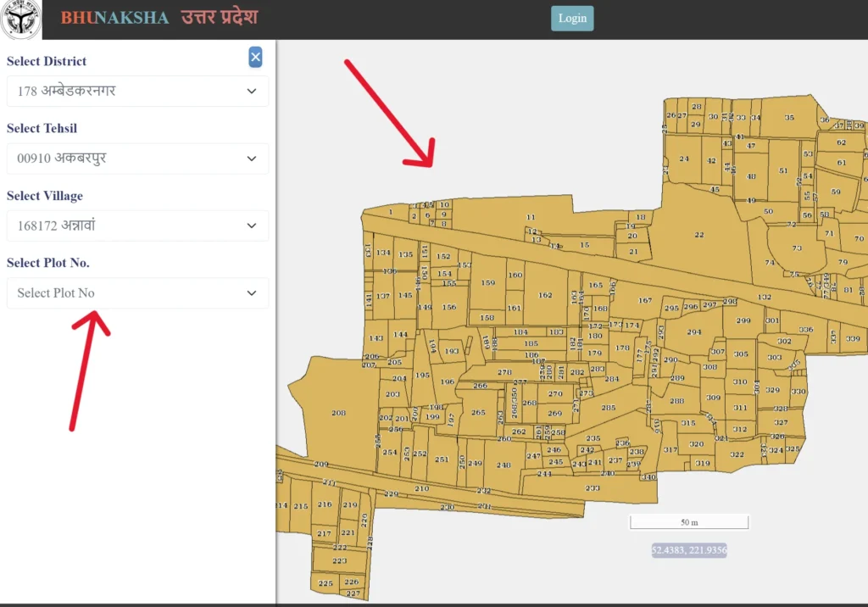This screenshot has height=607, width=868.
Task: Select plot 285 on the map
Action: tap(608, 408)
